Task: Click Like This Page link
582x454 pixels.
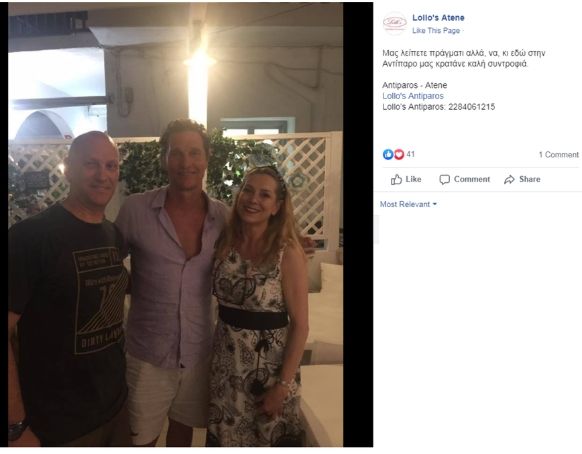Action: point(436,30)
